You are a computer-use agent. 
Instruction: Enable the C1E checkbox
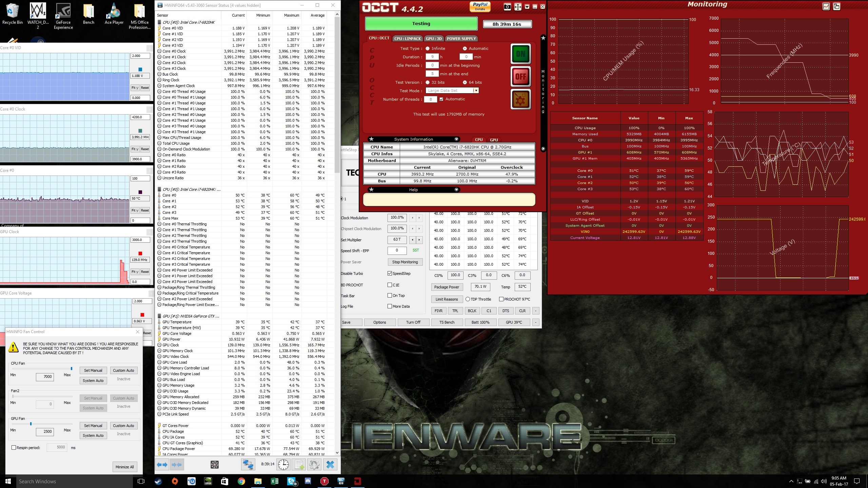pyautogui.click(x=390, y=285)
